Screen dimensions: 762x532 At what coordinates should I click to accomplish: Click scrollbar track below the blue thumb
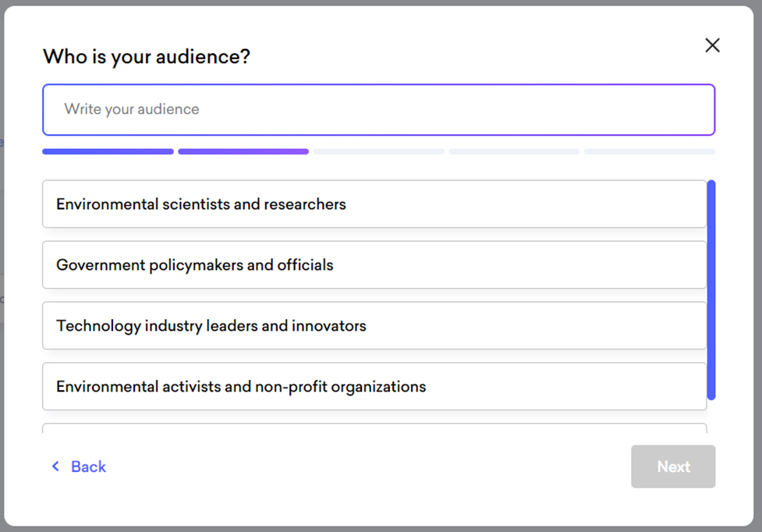[711, 417]
